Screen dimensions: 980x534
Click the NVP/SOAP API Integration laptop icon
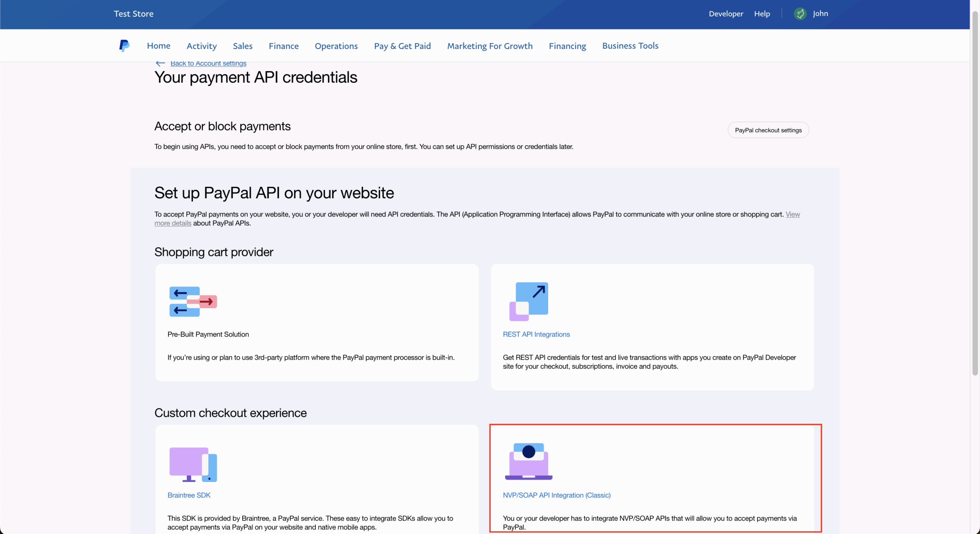click(529, 462)
